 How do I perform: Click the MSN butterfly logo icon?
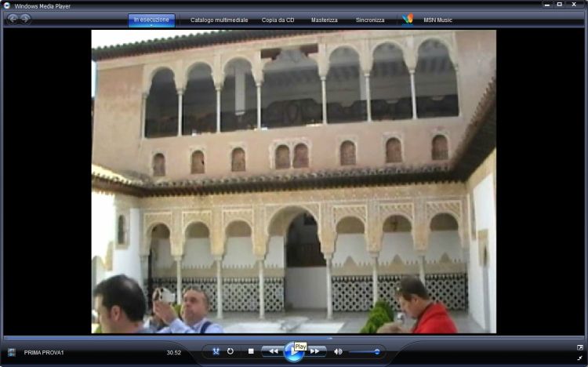(408, 19)
